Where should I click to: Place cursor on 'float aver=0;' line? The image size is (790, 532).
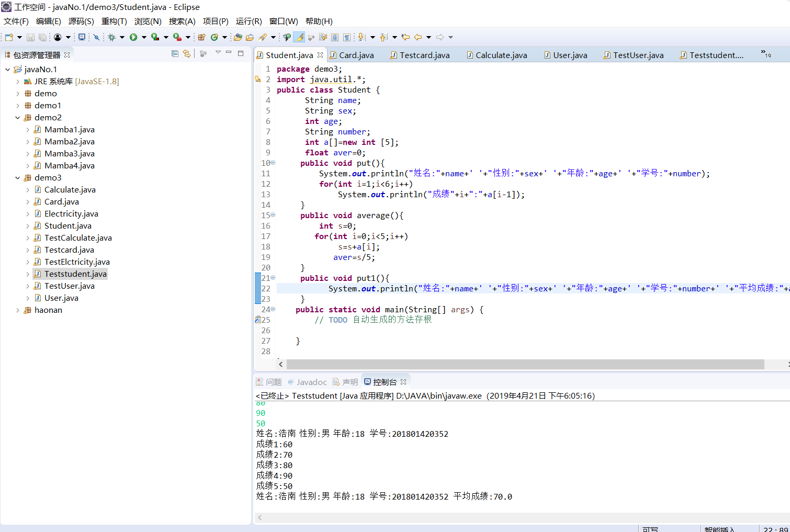pyautogui.click(x=335, y=153)
